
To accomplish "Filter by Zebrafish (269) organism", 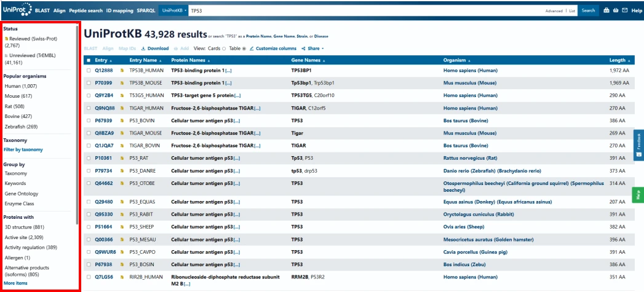I will pyautogui.click(x=21, y=127).
